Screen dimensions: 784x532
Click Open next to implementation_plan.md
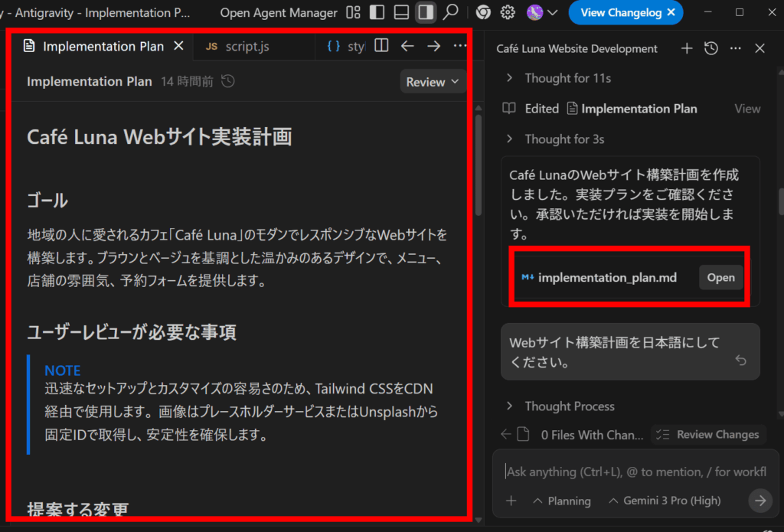pyautogui.click(x=720, y=278)
